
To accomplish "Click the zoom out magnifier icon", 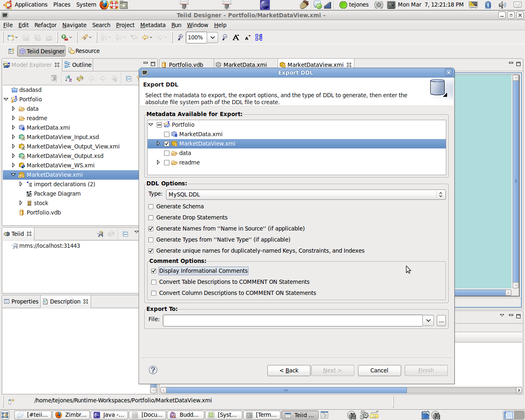I will (225, 37).
